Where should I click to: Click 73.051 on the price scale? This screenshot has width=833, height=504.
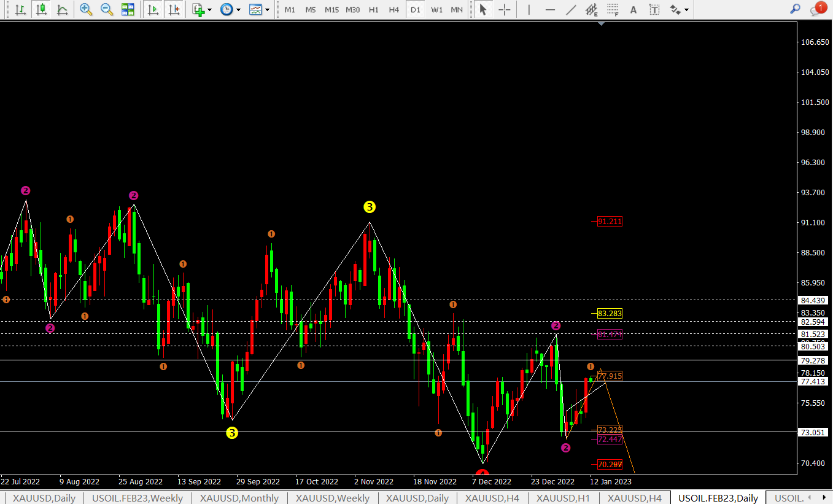[x=813, y=432]
